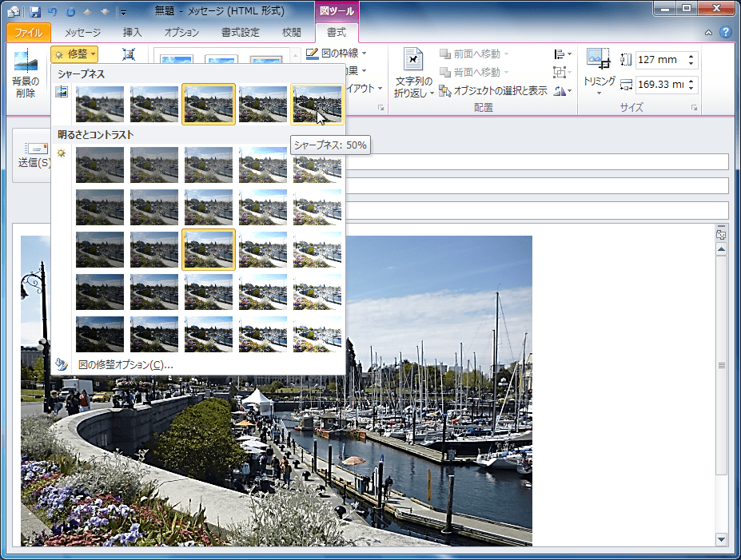Open the File (ファイル) tab
This screenshot has width=741, height=560.
tap(29, 33)
